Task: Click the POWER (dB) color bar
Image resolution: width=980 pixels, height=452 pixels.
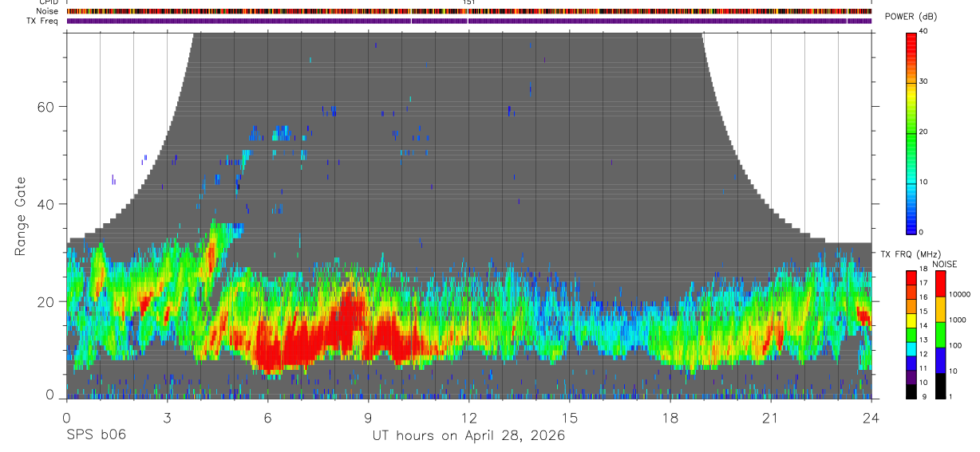Action: point(911,132)
